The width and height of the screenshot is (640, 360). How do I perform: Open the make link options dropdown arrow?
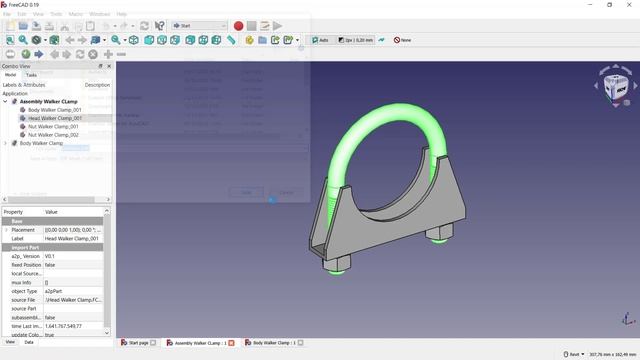297,40
